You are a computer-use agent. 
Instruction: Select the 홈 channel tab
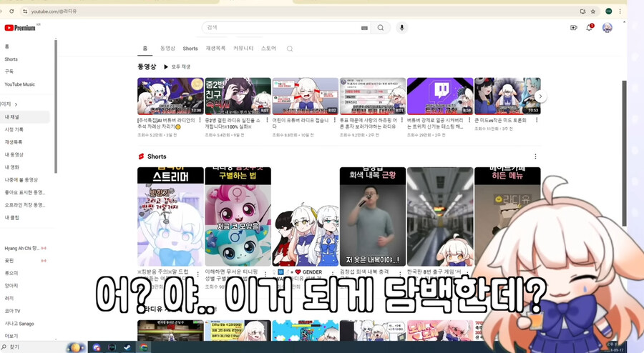tap(145, 49)
